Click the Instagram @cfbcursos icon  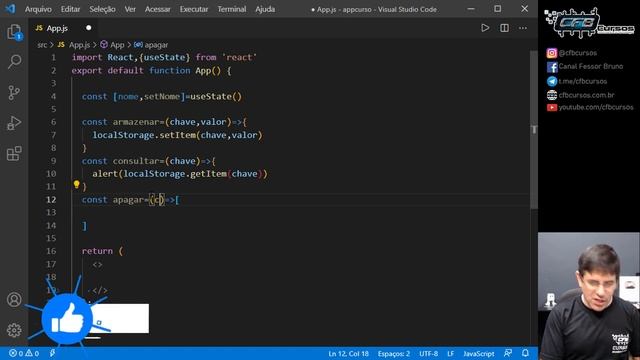[551, 53]
